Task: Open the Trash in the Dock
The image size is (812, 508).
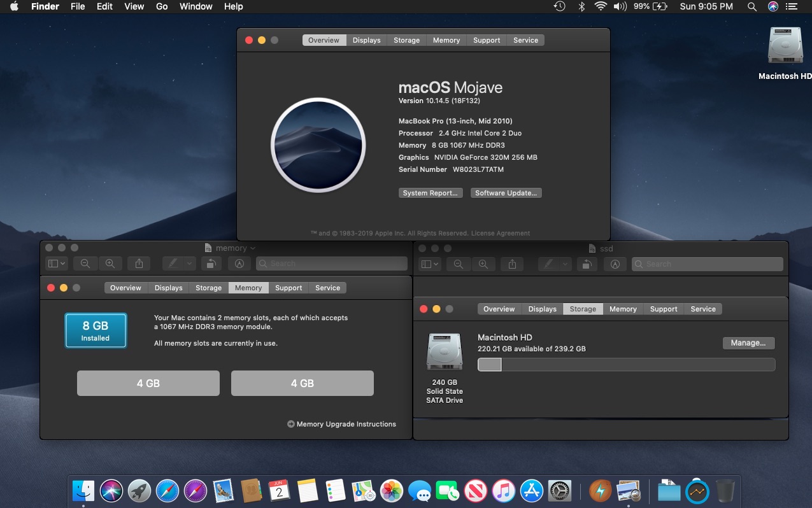Action: click(x=725, y=490)
